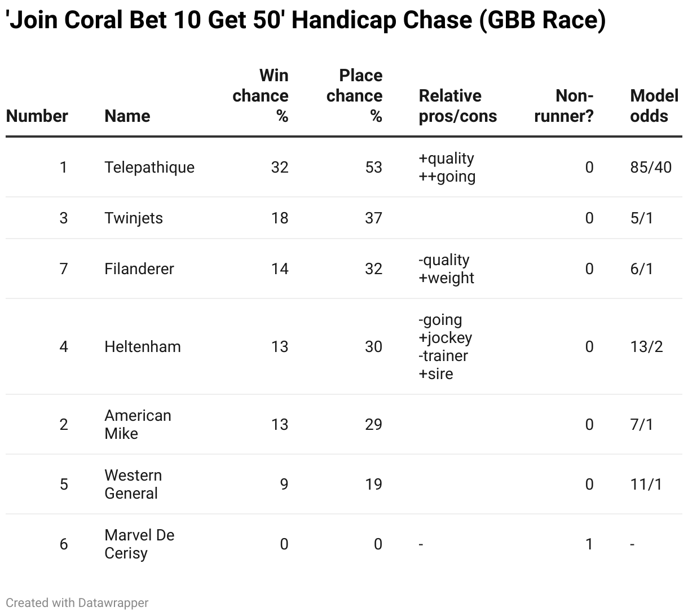Select the "Place chance %" column header

(x=354, y=96)
